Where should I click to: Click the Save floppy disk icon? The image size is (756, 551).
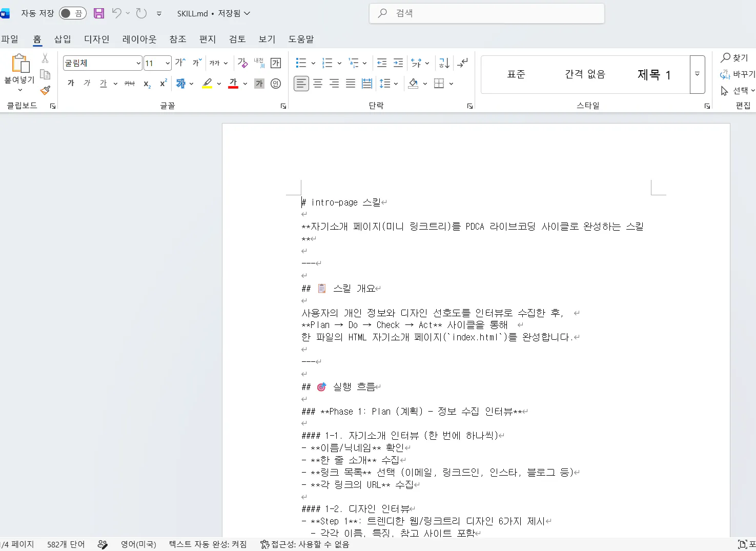point(99,13)
